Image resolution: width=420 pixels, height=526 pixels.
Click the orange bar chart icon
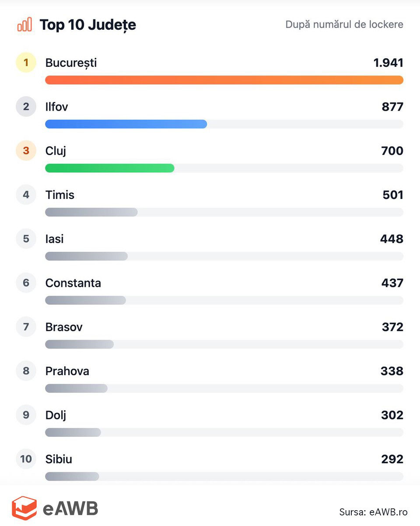click(24, 24)
